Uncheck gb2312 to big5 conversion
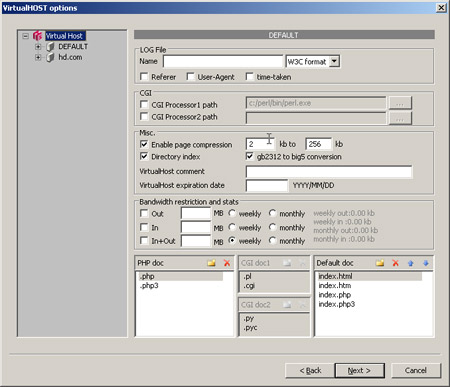The width and height of the screenshot is (450, 387). pos(249,156)
